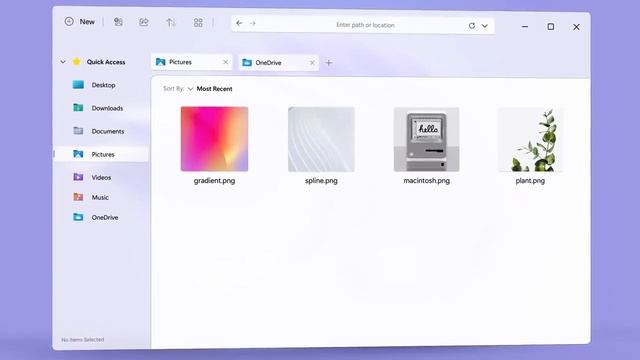640x360 pixels.
Task: Click the Pictures sidebar folder icon
Action: 78,154
